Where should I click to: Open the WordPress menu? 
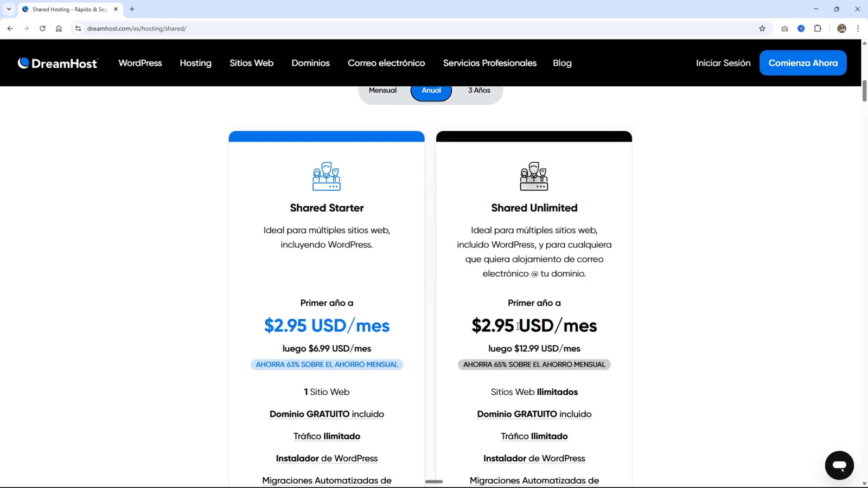click(140, 63)
